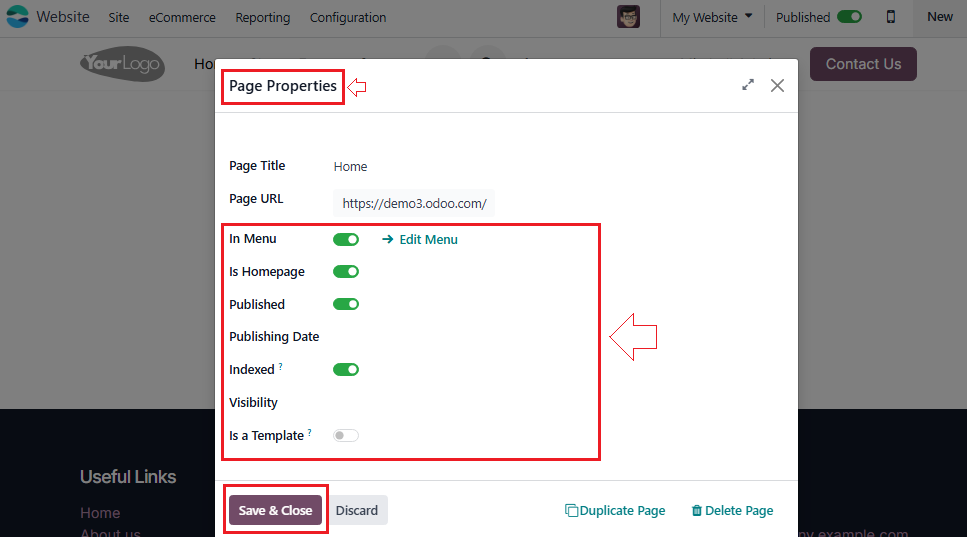This screenshot has width=967, height=537.
Task: Toggle the In Menu switch
Action: 346,239
